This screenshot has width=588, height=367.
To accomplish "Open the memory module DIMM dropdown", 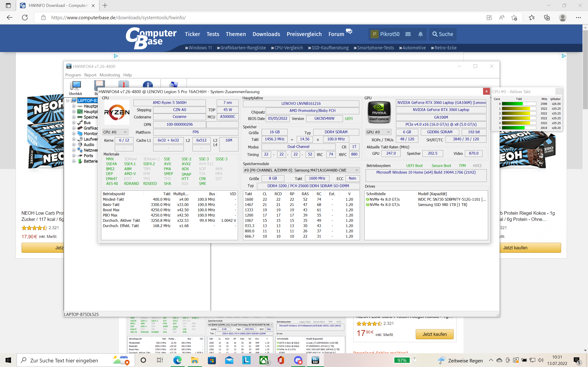I will 301,170.
